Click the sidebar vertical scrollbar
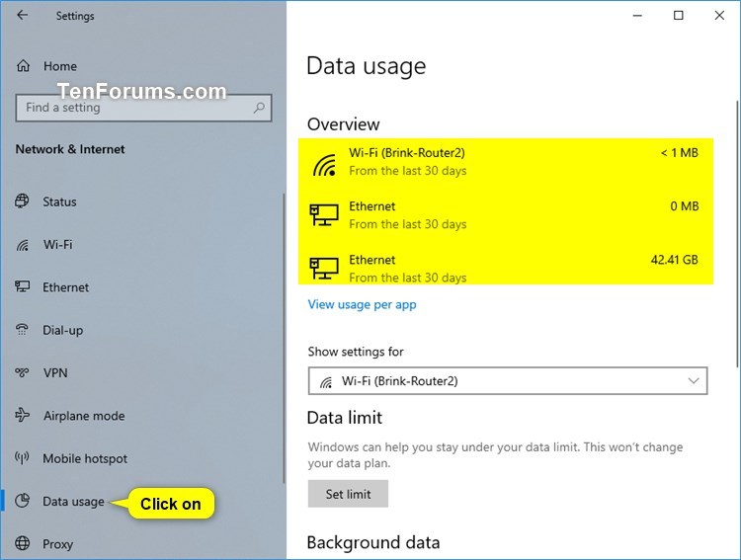 tap(284, 338)
